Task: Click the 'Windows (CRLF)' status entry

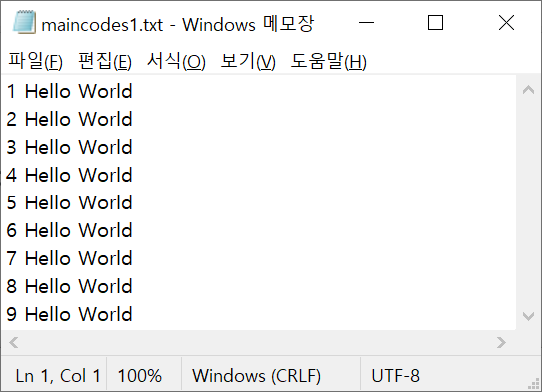Action: [x=257, y=376]
